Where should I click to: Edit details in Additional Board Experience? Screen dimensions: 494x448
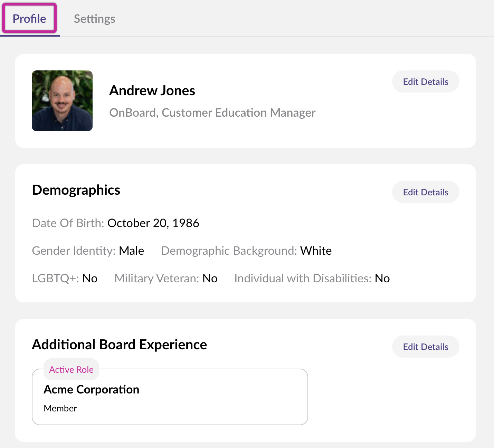[426, 347]
